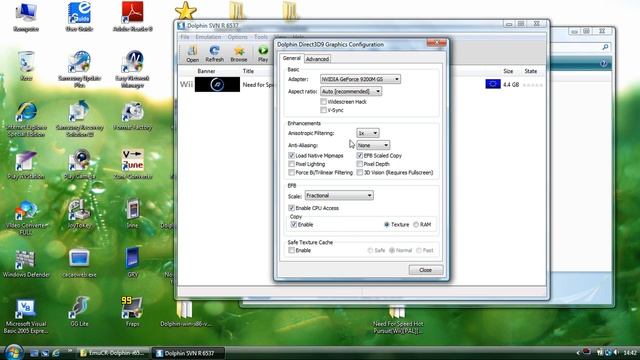Uncheck EFB Scaled Copy
This screenshot has width=640, height=360.
[360, 156]
